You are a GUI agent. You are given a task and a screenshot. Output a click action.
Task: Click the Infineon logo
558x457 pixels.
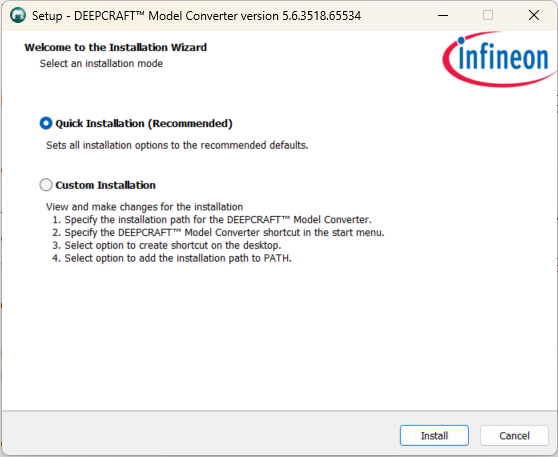coord(499,59)
